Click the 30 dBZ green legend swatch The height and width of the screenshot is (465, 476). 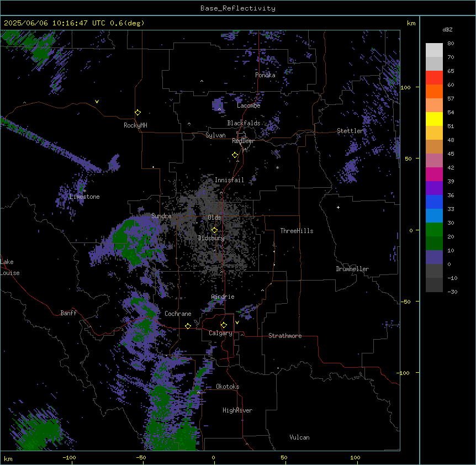tap(434, 230)
